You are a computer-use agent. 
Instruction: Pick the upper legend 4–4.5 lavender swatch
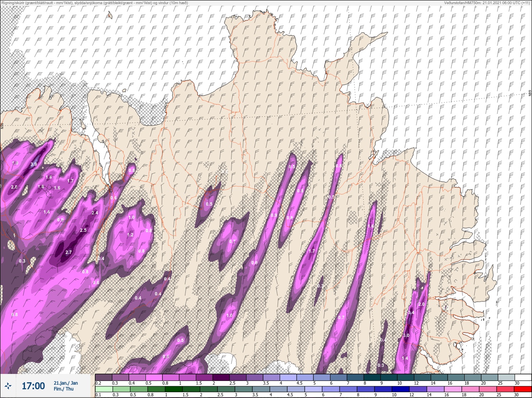point(288,377)
